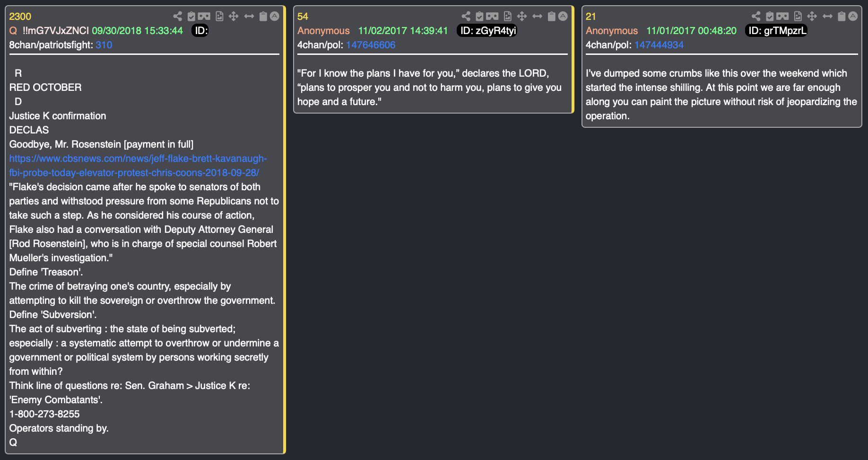This screenshot has width=868, height=460.
Task: Click clipboard-check icon on post 54
Action: pyautogui.click(x=480, y=17)
